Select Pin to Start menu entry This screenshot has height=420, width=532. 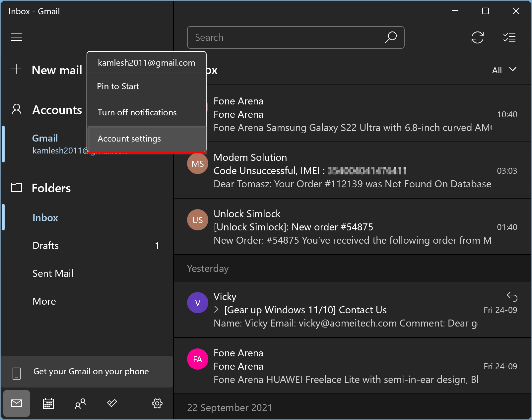tap(147, 87)
